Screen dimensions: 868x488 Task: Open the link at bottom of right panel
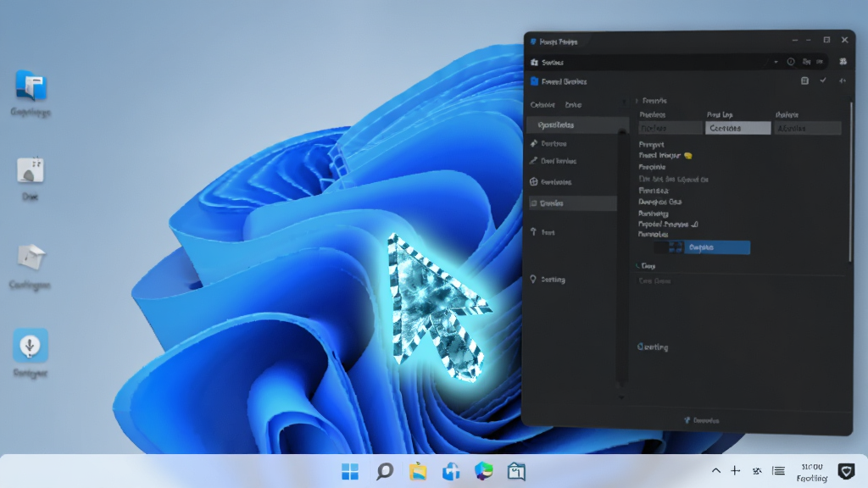coord(653,347)
